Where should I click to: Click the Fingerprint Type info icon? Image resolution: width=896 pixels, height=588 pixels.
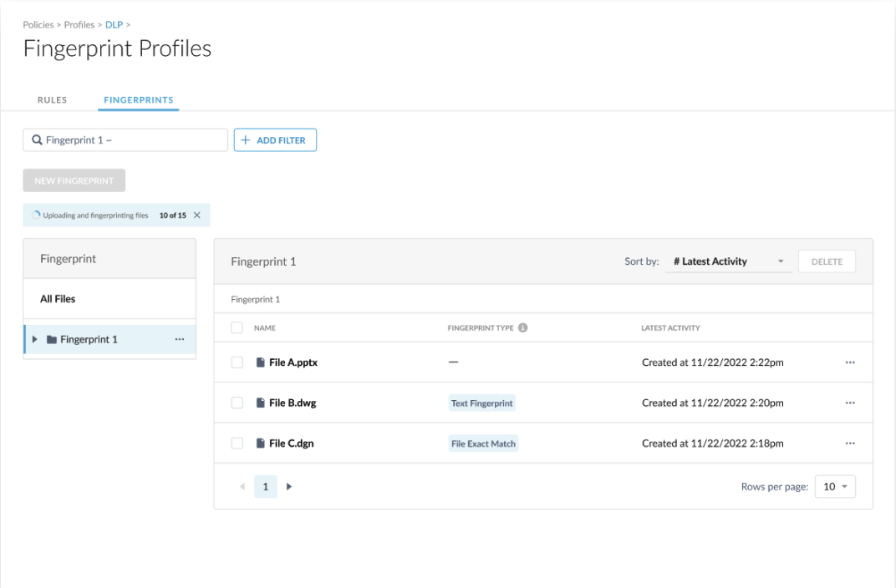coord(523,328)
